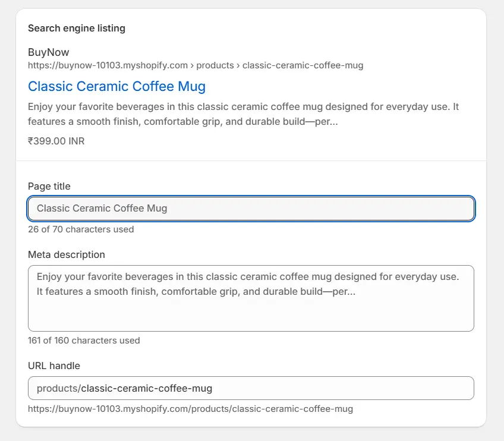This screenshot has height=441, width=504.
Task: Click the BuyNow store name
Action: coord(48,52)
